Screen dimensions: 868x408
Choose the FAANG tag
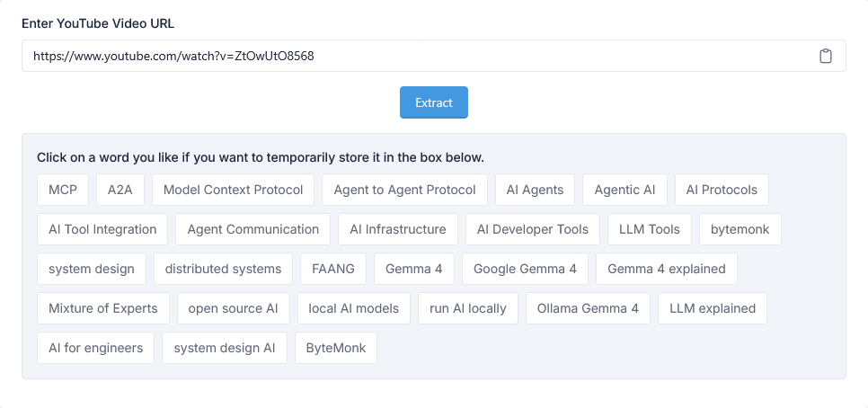333,269
